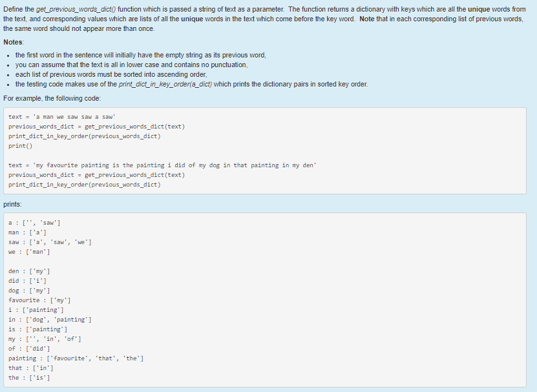Image resolution: width=537 pixels, height=392 pixels.
Task: Click the last print_dict_in_key_order call in code
Action: (85, 185)
